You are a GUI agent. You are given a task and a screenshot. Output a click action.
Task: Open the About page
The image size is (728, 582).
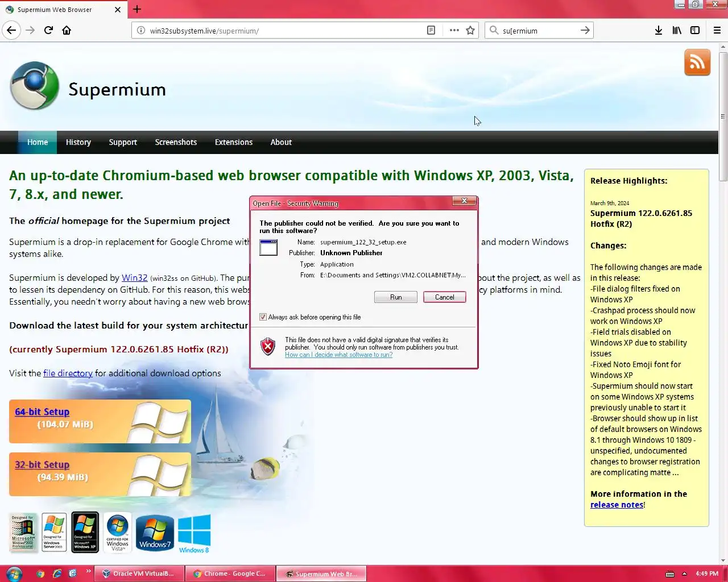click(x=281, y=142)
